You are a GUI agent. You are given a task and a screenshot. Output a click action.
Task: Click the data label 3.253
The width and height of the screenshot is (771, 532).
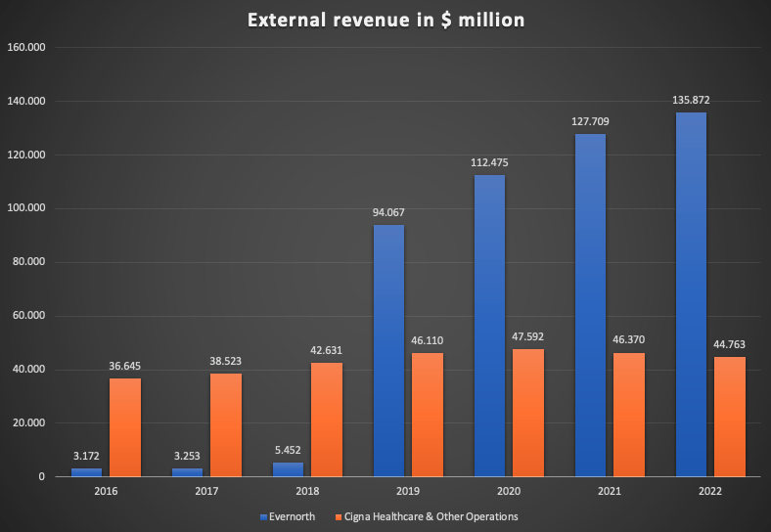coord(187,456)
